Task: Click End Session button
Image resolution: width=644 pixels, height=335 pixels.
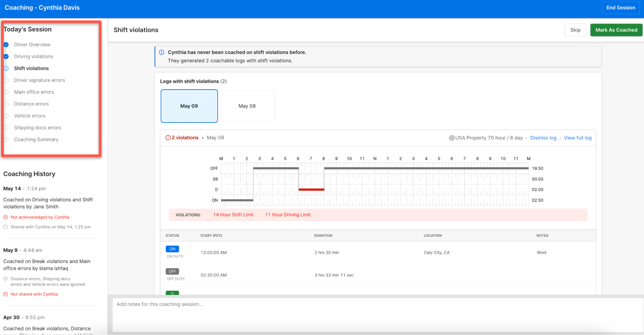Action: pyautogui.click(x=620, y=8)
